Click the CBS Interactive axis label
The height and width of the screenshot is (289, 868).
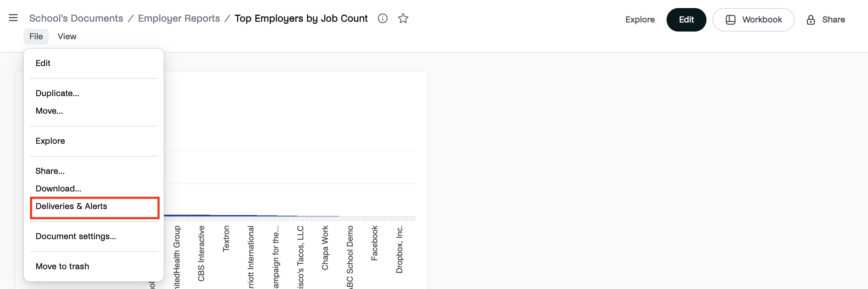[201, 253]
